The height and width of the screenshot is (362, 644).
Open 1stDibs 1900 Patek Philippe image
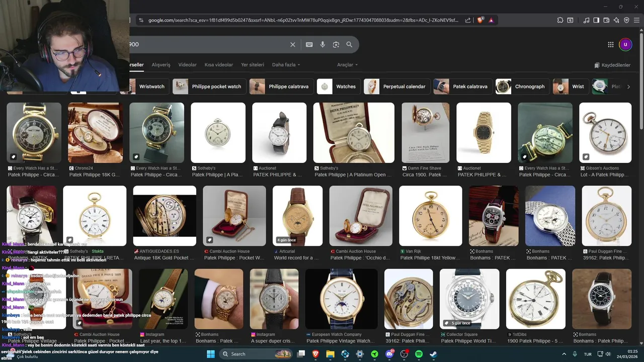coord(536,299)
